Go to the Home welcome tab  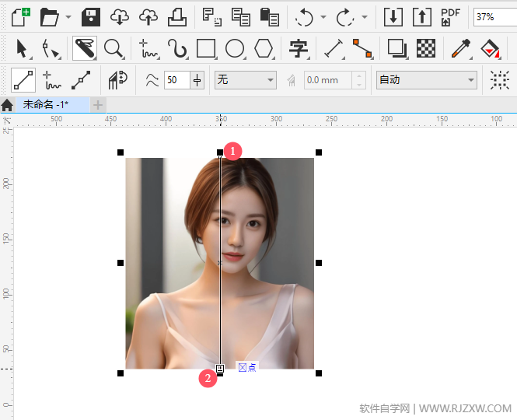(x=7, y=105)
